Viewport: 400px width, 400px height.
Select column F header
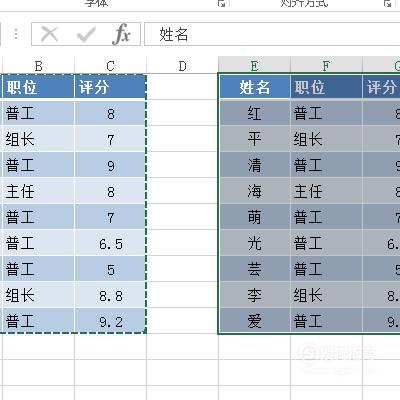pyautogui.click(x=326, y=66)
